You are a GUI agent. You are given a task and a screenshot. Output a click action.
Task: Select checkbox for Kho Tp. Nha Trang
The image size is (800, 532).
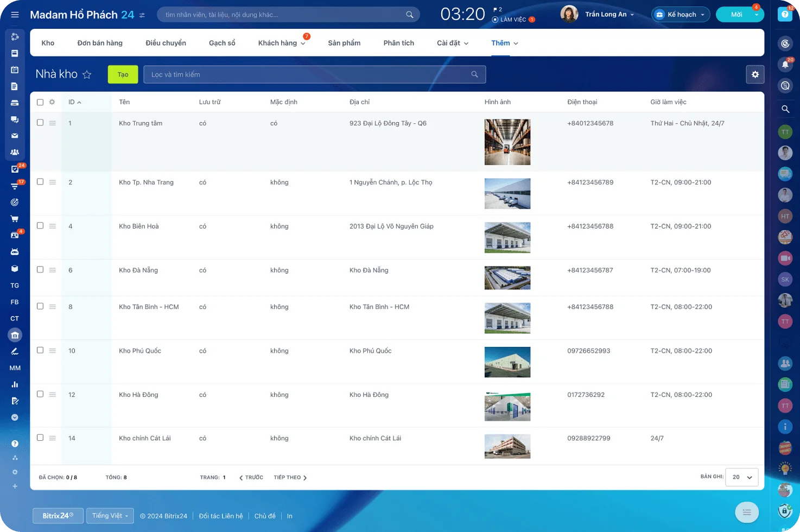40,182
